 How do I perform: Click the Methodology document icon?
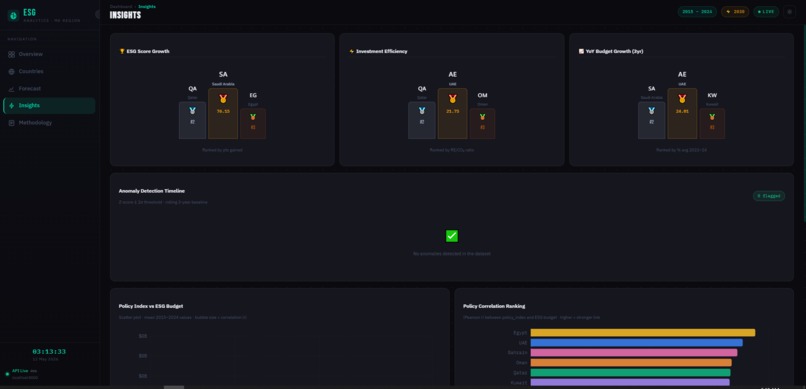[11, 123]
